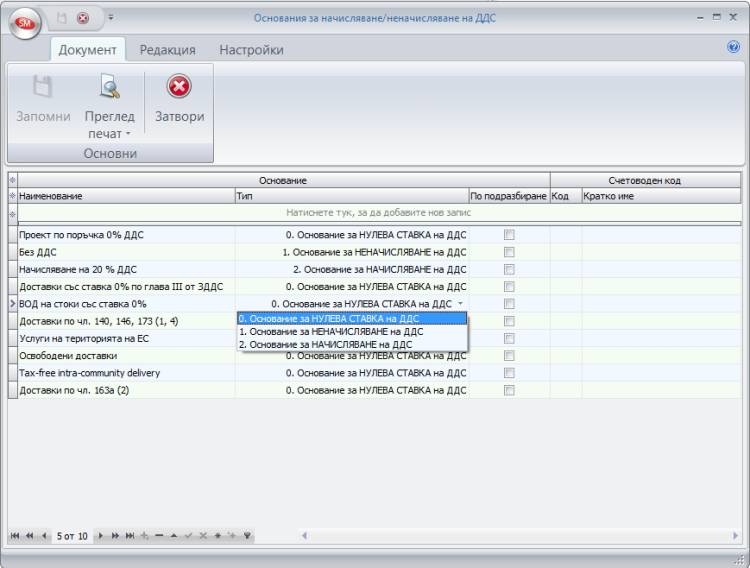Go to next record in navigator
This screenshot has width=750, height=568.
pos(100,535)
